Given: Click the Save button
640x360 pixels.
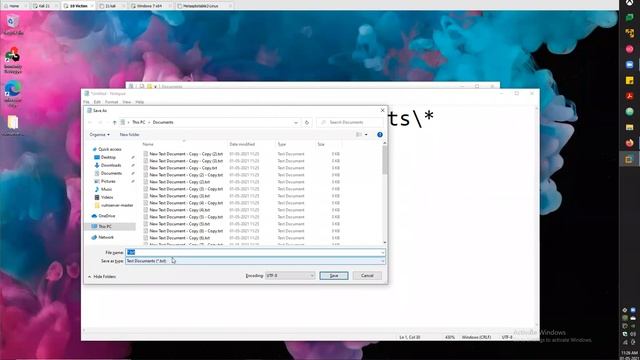Looking at the screenshot, I should (x=334, y=276).
